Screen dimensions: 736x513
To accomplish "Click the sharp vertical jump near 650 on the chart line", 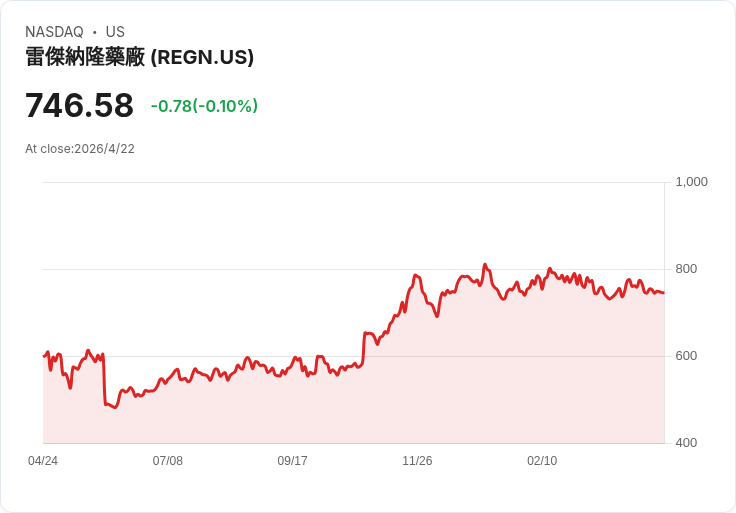I will pyautogui.click(x=364, y=348).
